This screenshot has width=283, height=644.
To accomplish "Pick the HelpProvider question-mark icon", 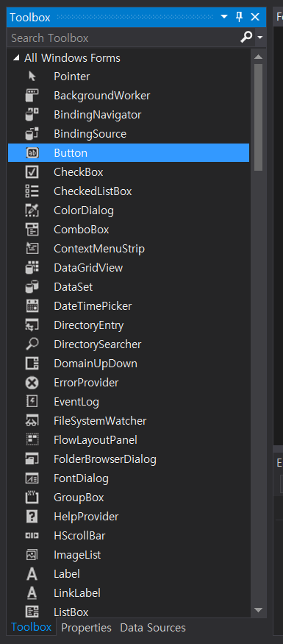I will 32,517.
